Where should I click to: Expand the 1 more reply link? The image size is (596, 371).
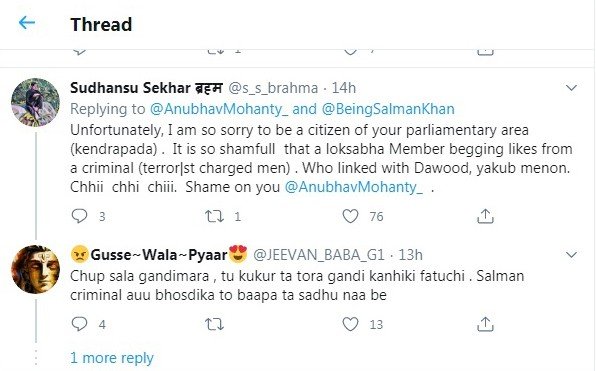pos(112,358)
